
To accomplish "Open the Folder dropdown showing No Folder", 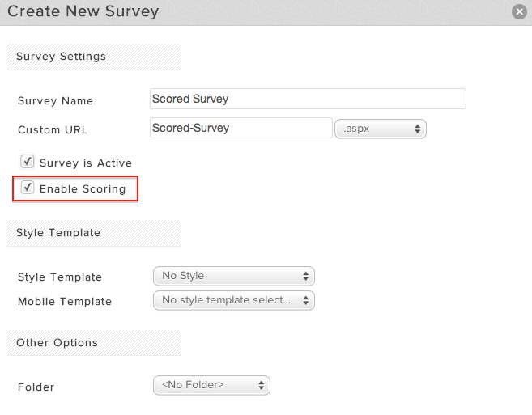I will point(211,385).
